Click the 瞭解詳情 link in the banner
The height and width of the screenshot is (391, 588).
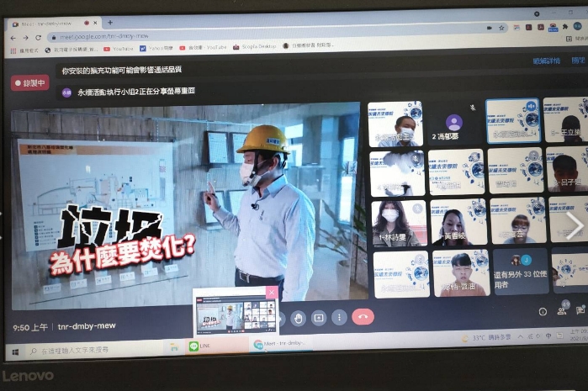pos(547,61)
